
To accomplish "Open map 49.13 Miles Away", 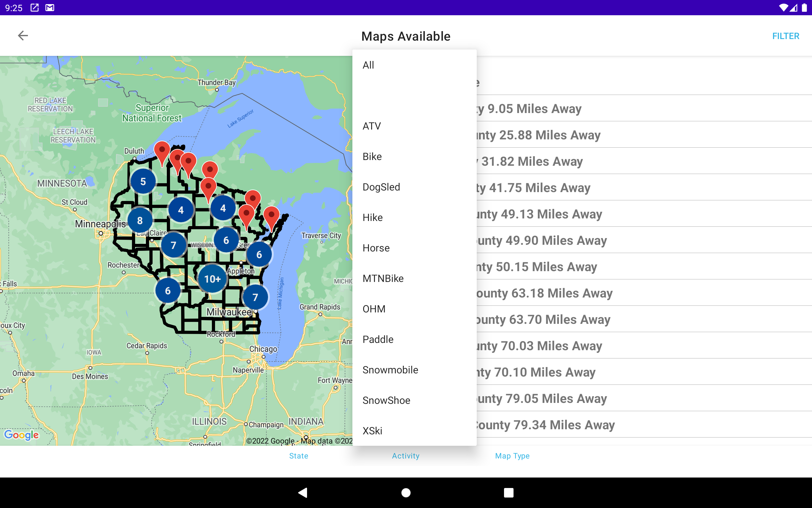I will pos(644,214).
